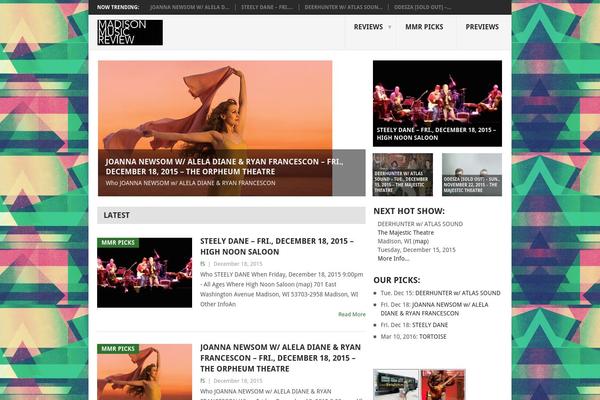Image resolution: width=600 pixels, height=400 pixels.
Task: Click The Majestic Theatre venue link
Action: pos(406,233)
